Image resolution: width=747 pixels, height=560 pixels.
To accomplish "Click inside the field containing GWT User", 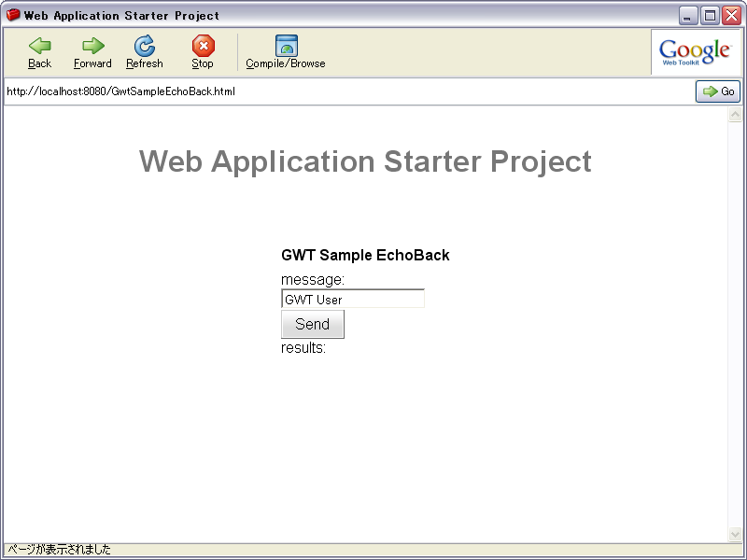I will click(352, 298).
